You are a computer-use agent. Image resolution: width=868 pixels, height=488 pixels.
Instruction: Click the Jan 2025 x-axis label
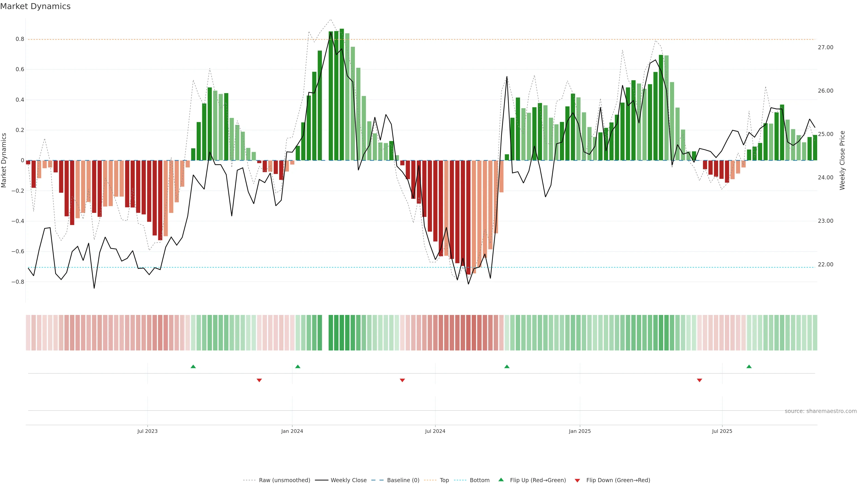point(580,431)
